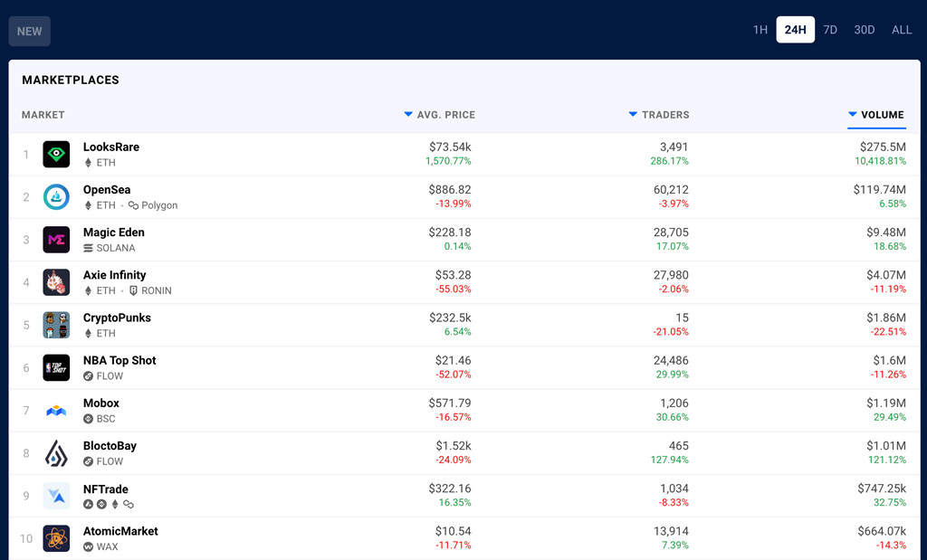Open the LooksRare marketplace link
Image resolution: width=927 pixels, height=560 pixels.
[111, 147]
